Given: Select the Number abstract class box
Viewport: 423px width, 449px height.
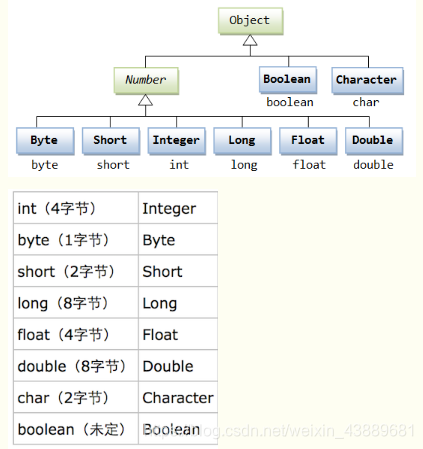Looking at the screenshot, I should [146, 80].
